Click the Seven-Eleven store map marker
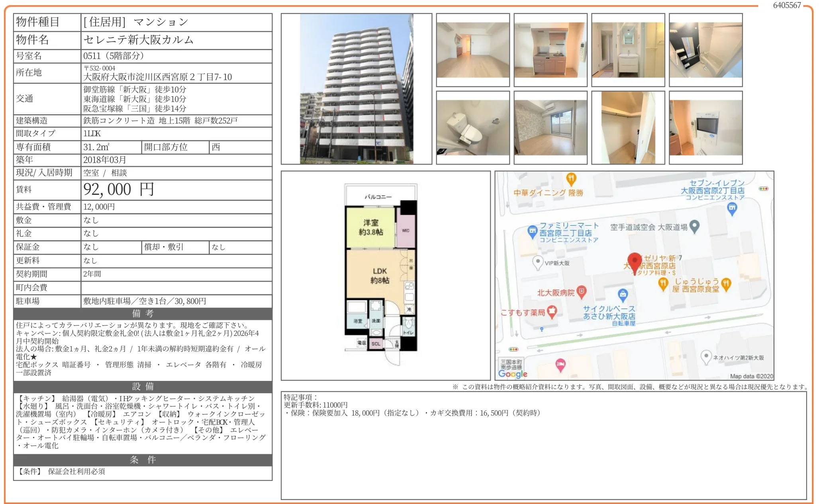This screenshot has width=819, height=504. click(x=732, y=208)
